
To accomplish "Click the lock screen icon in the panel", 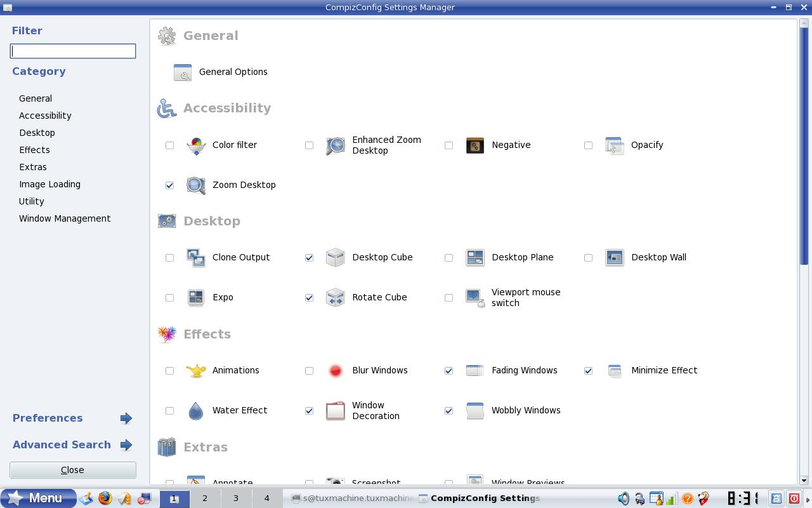I will [776, 498].
